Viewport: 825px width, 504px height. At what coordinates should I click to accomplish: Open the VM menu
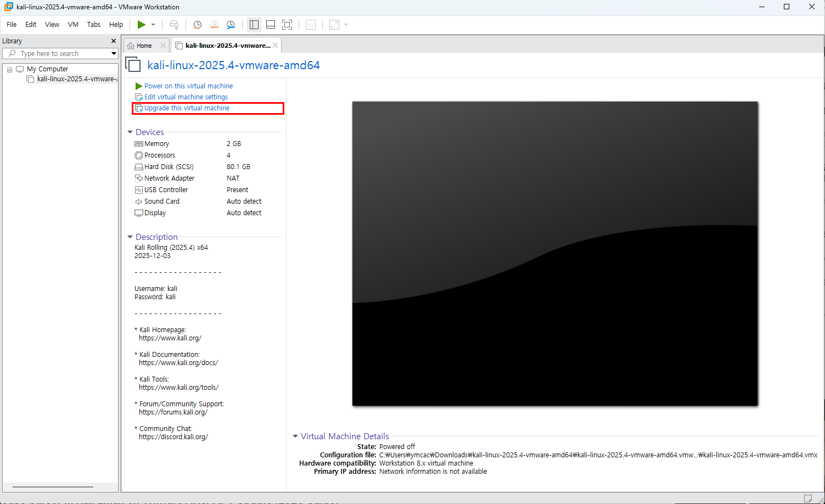(73, 25)
